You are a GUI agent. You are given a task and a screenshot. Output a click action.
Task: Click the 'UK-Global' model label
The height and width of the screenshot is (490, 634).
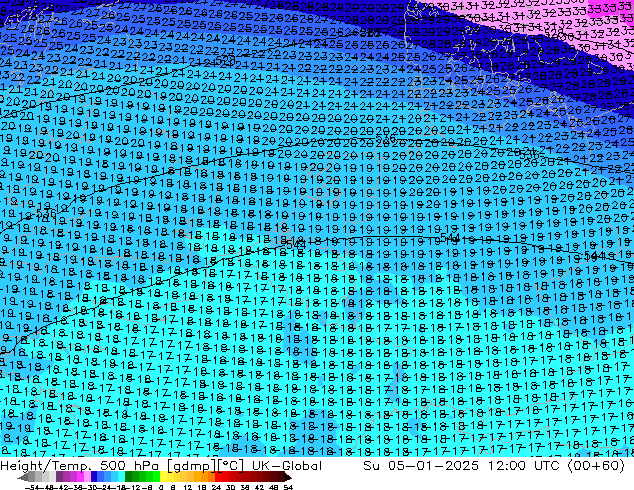(287, 466)
